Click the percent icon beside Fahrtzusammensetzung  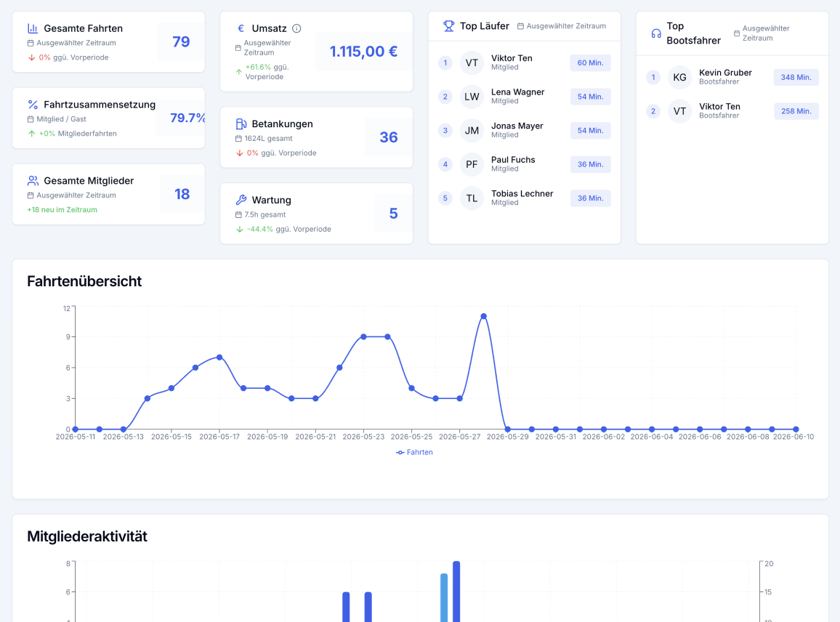tap(33, 105)
